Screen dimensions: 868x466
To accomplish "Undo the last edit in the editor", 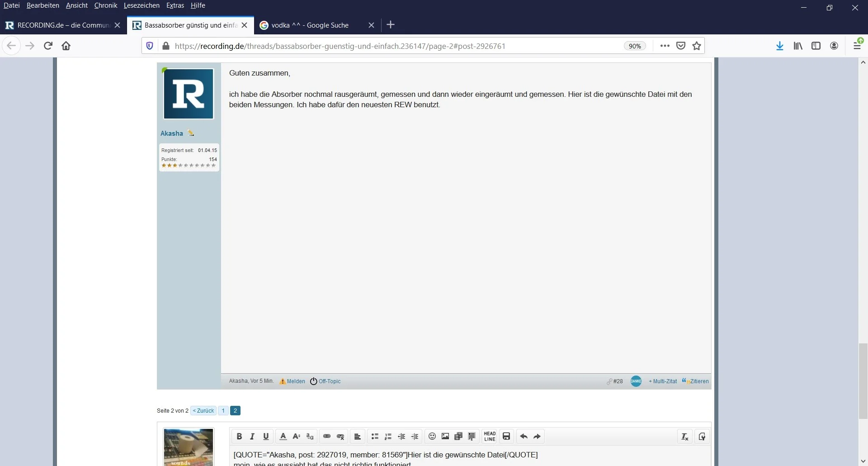I will tap(524, 437).
